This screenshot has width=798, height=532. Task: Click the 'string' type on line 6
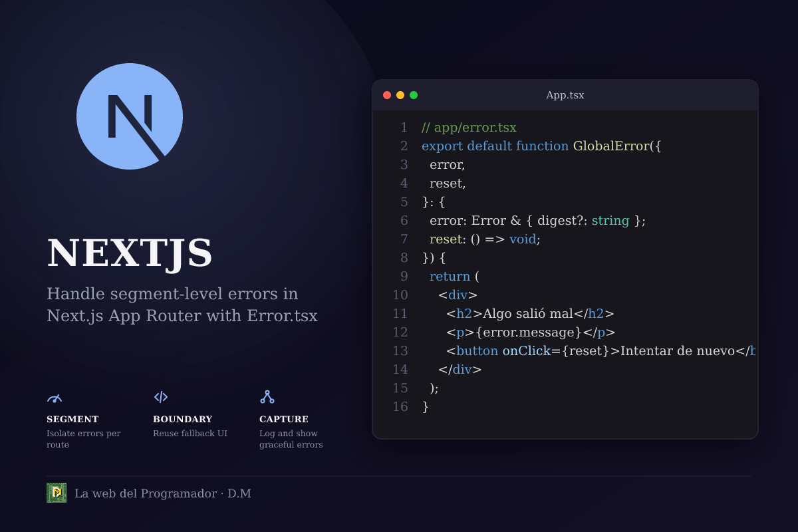(x=610, y=220)
